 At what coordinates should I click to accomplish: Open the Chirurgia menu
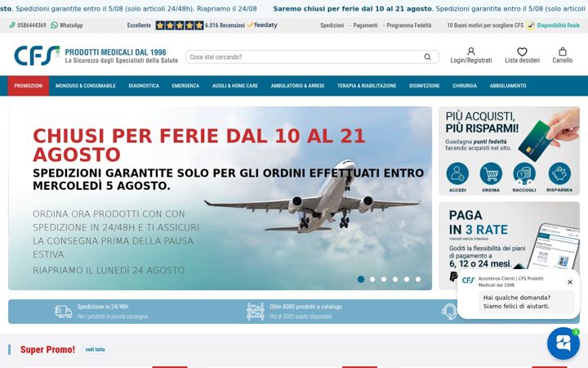(464, 86)
